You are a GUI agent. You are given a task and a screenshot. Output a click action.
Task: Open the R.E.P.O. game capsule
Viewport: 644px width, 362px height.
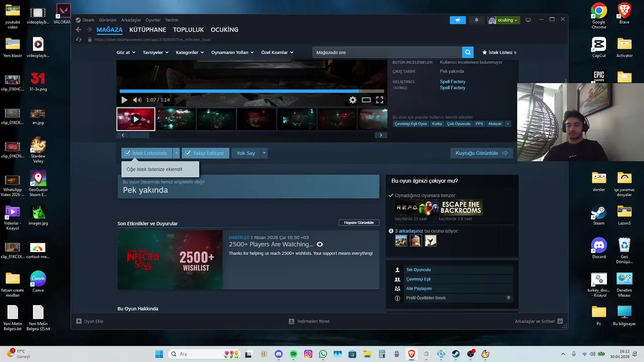[417, 208]
